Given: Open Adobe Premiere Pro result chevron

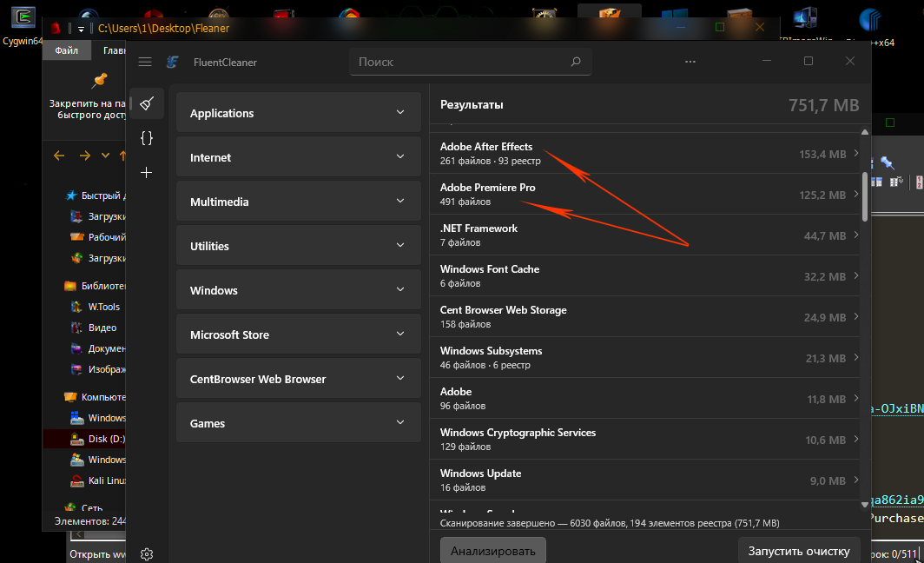Looking at the screenshot, I should [x=855, y=194].
